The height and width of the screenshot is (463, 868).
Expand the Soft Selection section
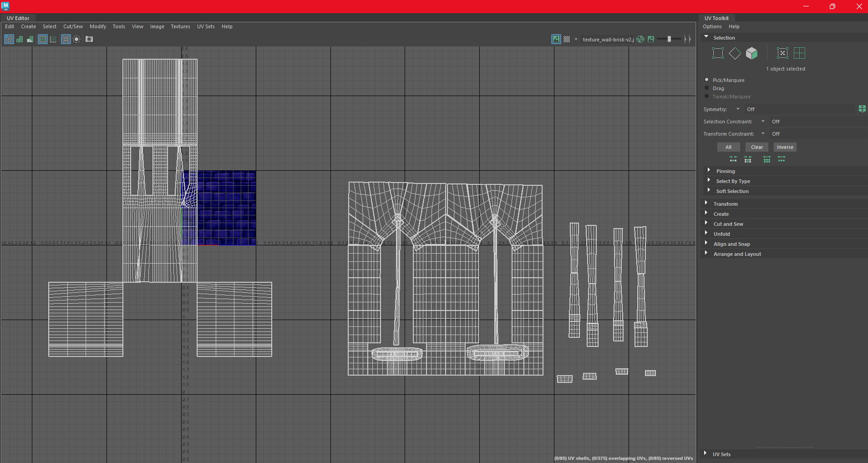point(785,191)
